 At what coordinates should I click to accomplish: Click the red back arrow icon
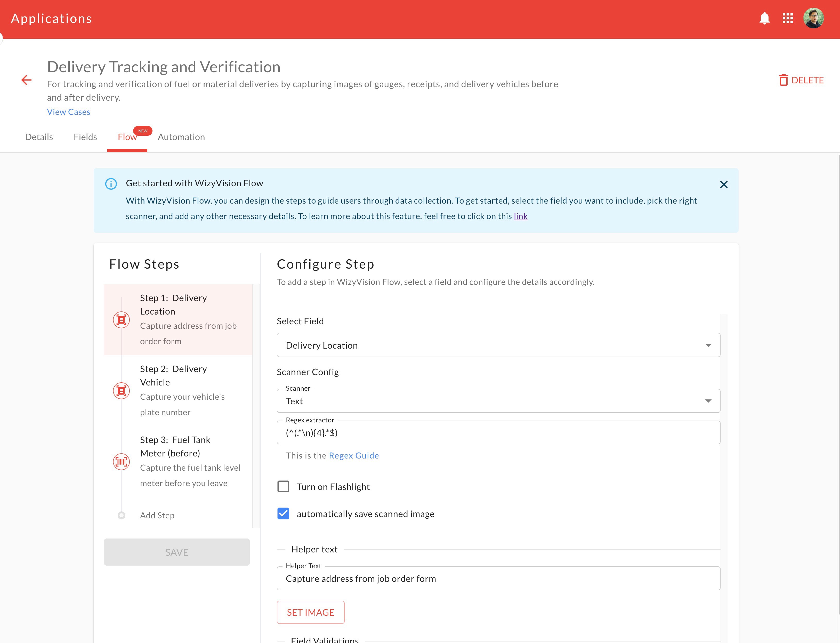[26, 80]
